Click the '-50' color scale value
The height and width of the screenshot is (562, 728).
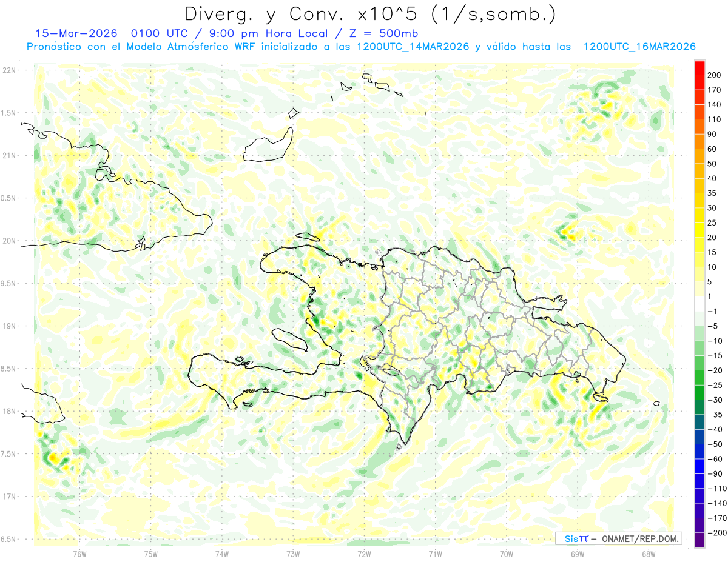pos(715,444)
